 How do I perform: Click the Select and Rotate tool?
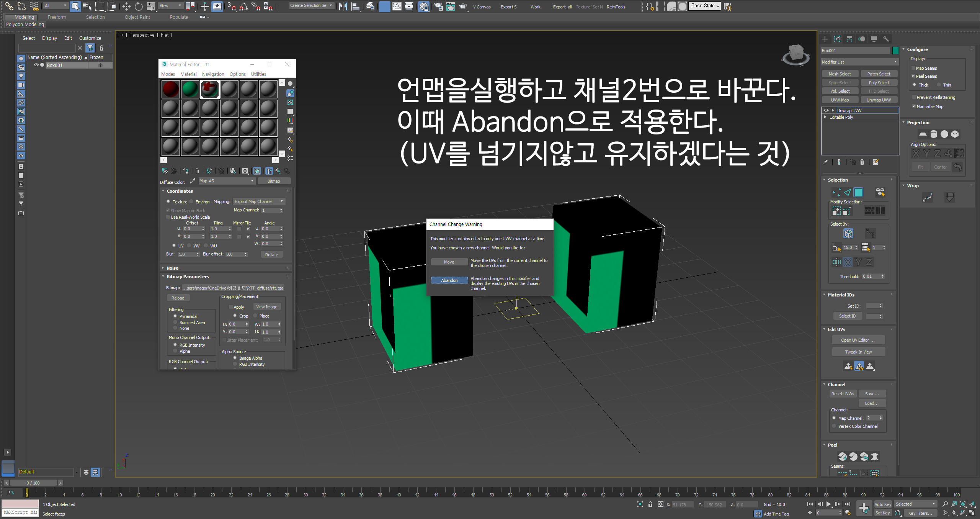click(x=139, y=6)
